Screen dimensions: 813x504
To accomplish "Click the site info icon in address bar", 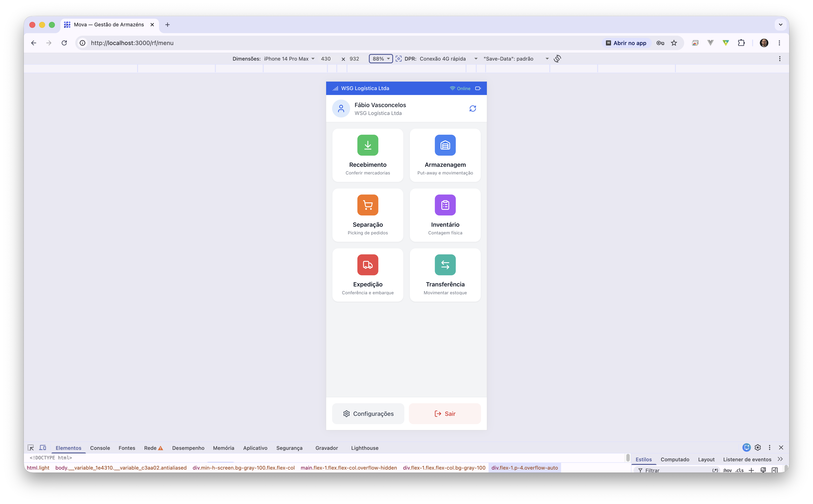I will tap(82, 43).
